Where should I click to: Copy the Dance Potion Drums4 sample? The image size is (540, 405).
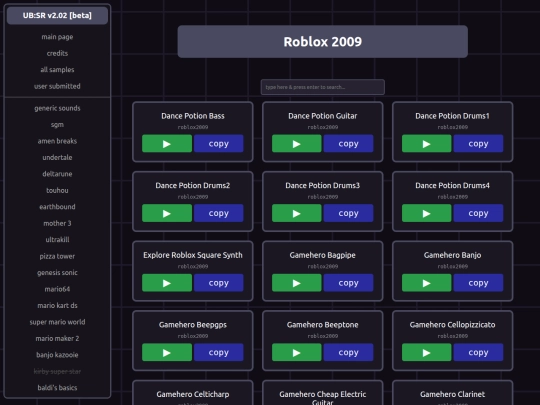[478, 213]
